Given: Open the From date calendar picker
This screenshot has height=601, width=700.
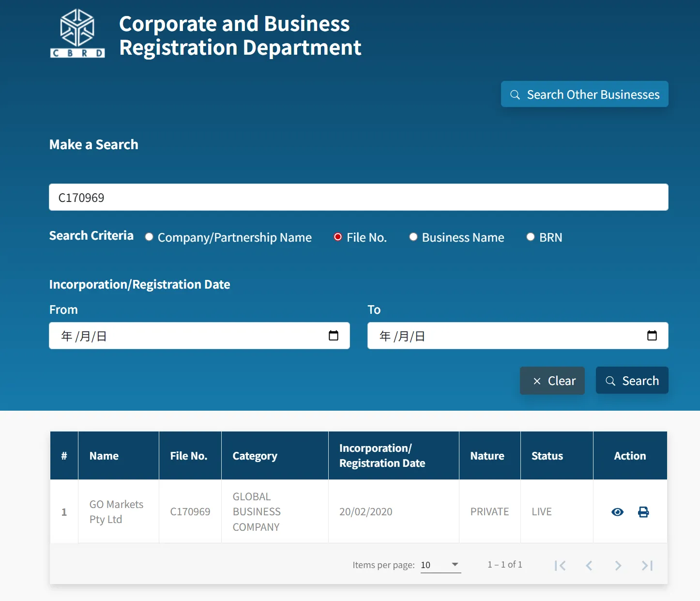Looking at the screenshot, I should 334,336.
